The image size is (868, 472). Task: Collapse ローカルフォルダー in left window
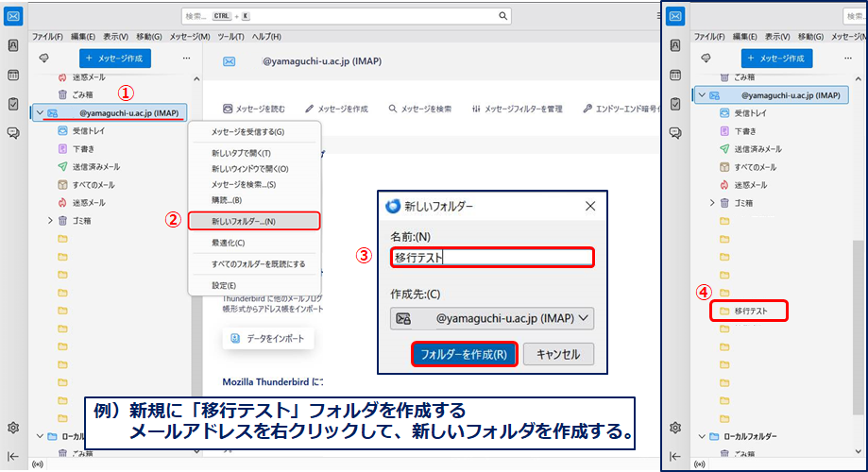pos(40,436)
